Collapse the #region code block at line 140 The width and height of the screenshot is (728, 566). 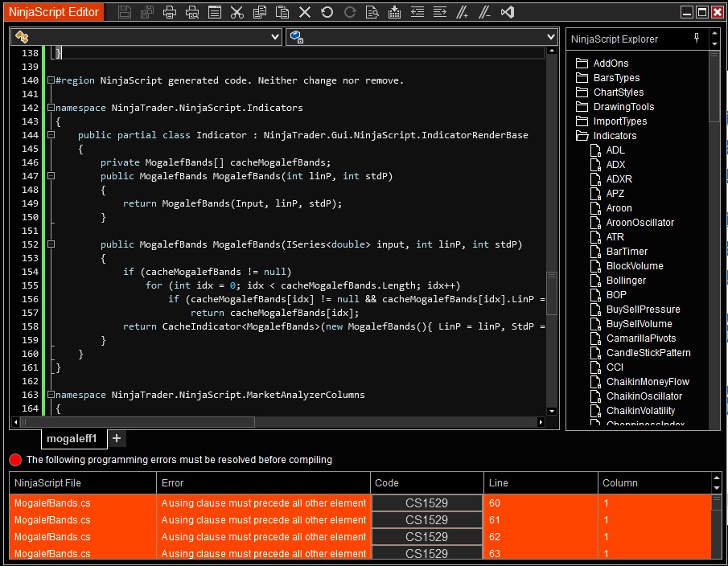point(51,80)
